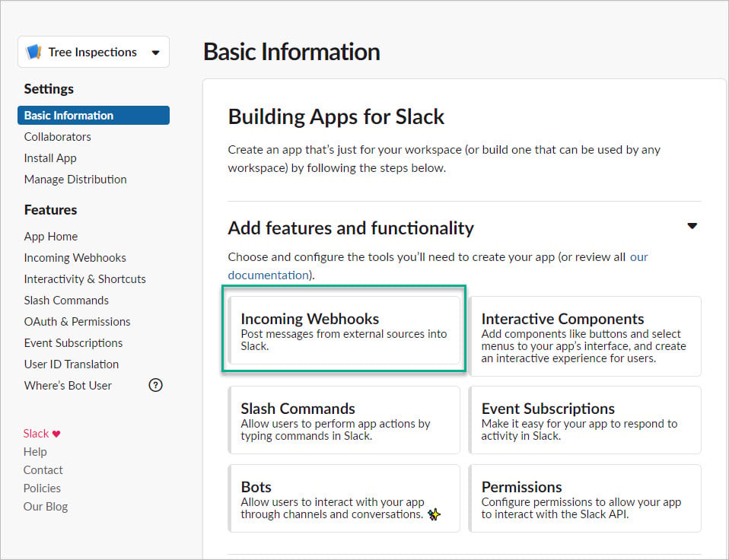Click the help question-mark icon
The height and width of the screenshot is (560, 729).
tap(155, 385)
